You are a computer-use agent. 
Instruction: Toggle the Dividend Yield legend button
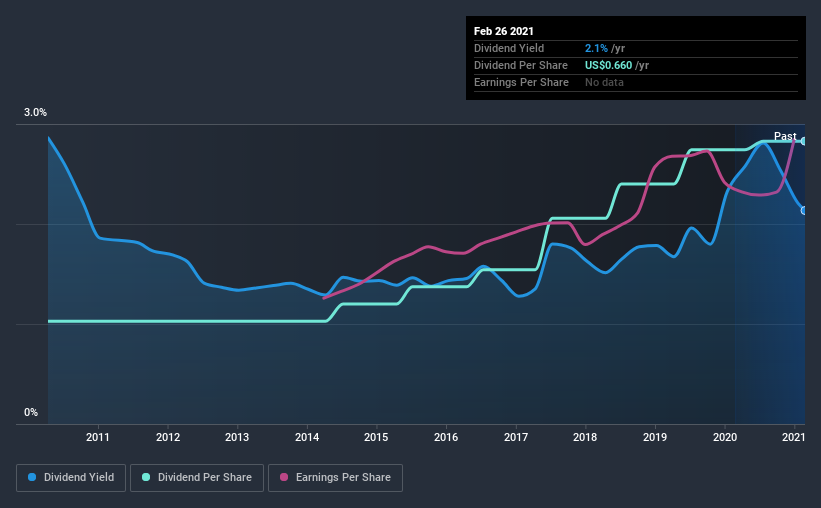pos(71,478)
